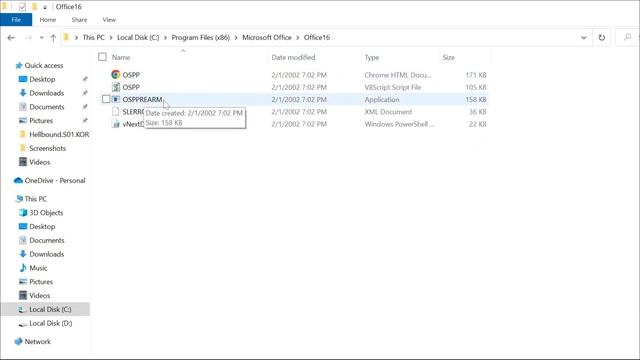Open the View ribbon tab

(x=109, y=20)
